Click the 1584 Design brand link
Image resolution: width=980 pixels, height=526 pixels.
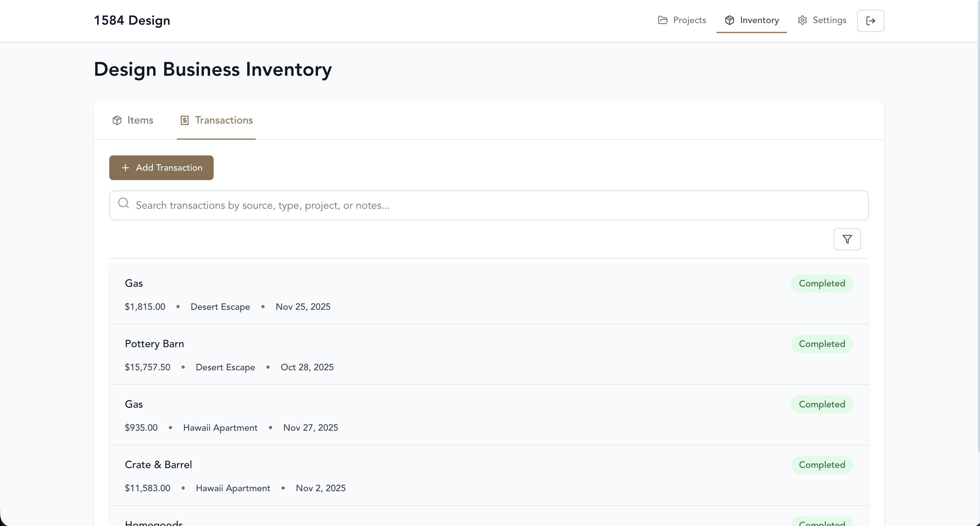pos(132,20)
